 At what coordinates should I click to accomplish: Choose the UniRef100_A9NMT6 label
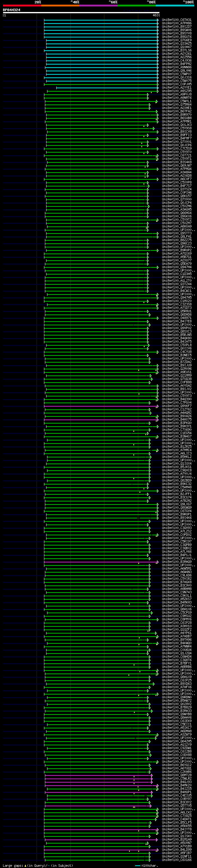[x=177, y=98]
